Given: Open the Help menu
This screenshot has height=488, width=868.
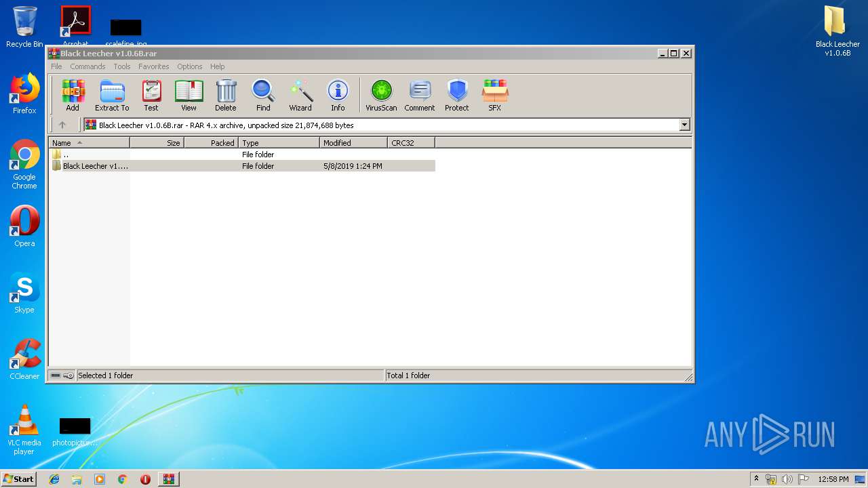Looking at the screenshot, I should click(217, 66).
